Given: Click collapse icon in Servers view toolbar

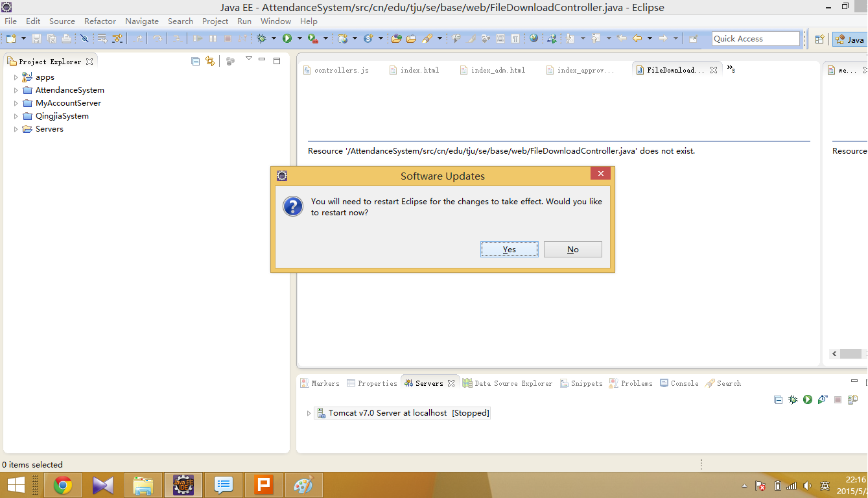Looking at the screenshot, I should point(778,399).
